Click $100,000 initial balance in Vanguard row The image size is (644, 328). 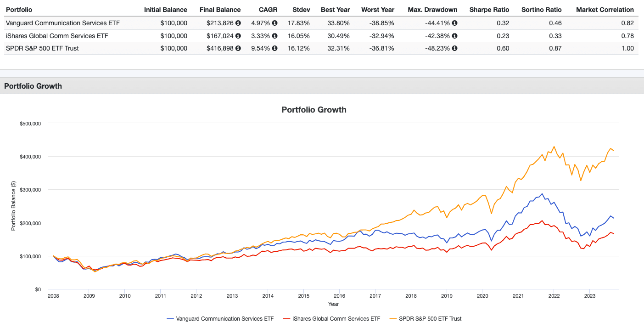click(x=174, y=23)
